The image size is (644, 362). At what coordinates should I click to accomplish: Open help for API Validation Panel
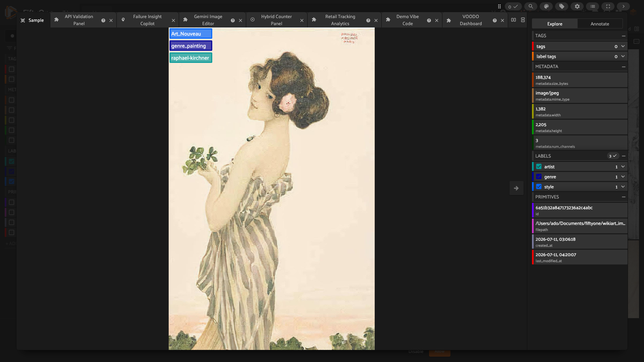(103, 20)
